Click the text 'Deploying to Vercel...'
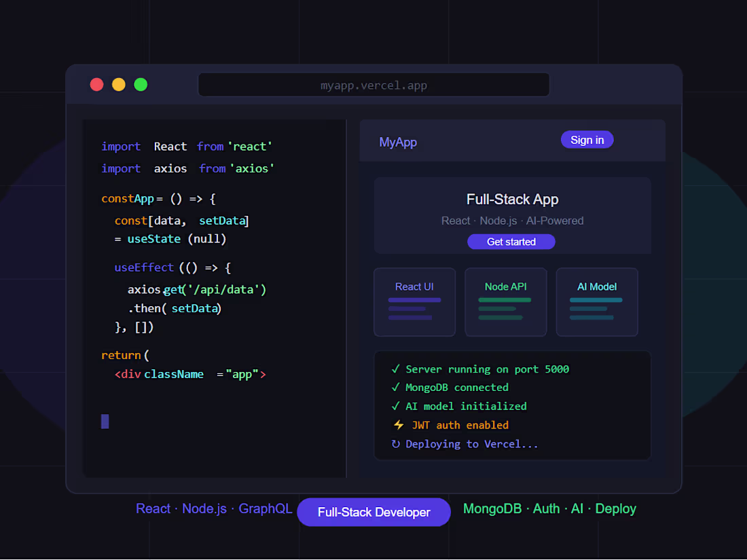 [x=472, y=445]
